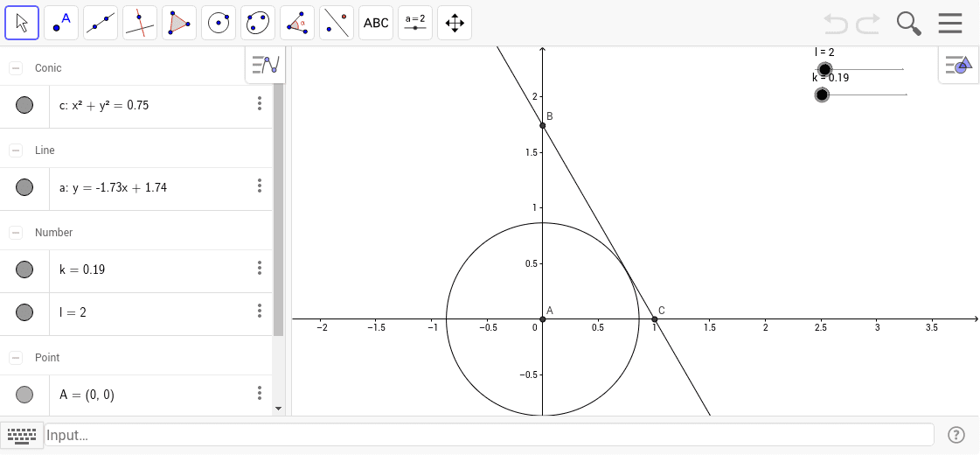Click the k = 0.19 slider handle

click(x=822, y=94)
